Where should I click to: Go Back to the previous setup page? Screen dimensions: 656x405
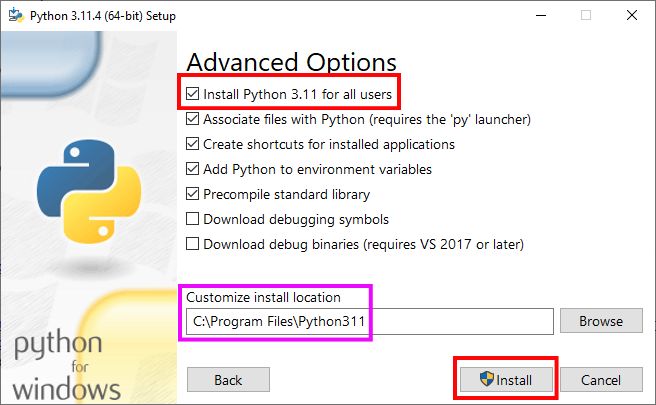(x=228, y=381)
